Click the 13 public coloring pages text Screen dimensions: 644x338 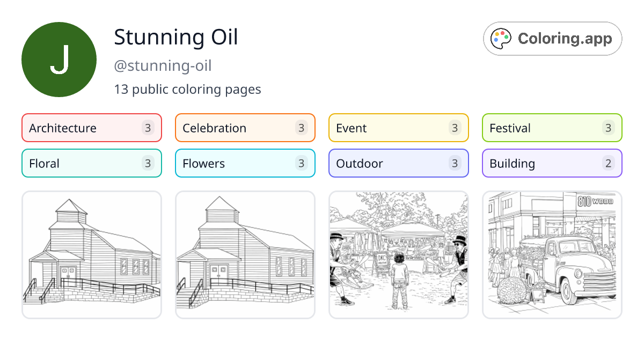[187, 89]
